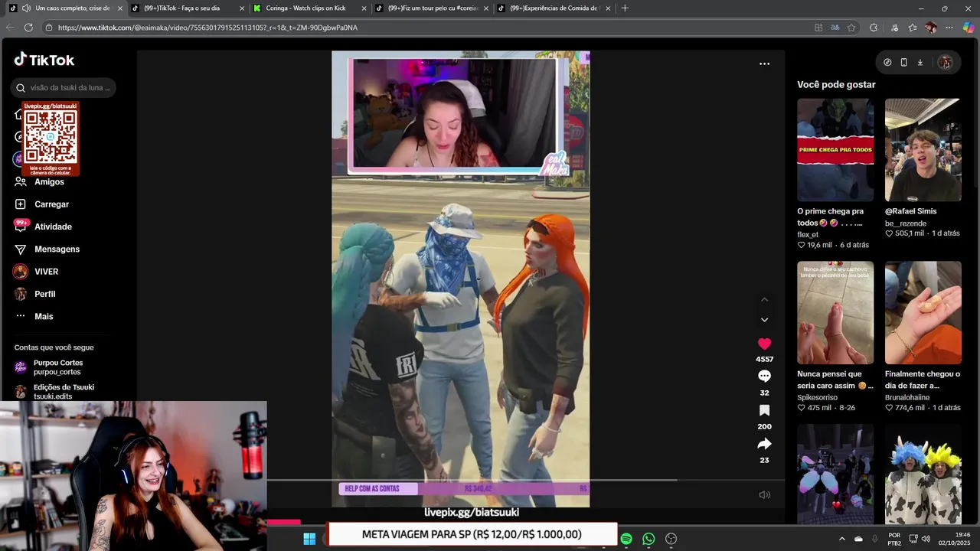Toggle favorite star for this page
This screenshot has width=980, height=551.
point(851,28)
